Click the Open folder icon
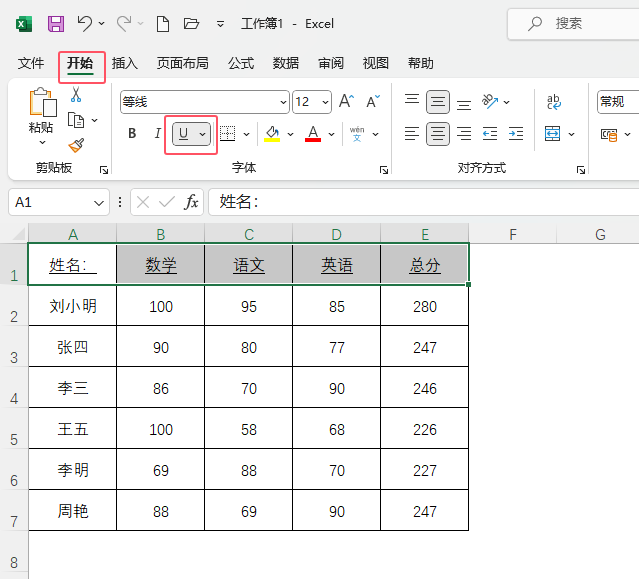This screenshot has height=579, width=639. (x=191, y=24)
